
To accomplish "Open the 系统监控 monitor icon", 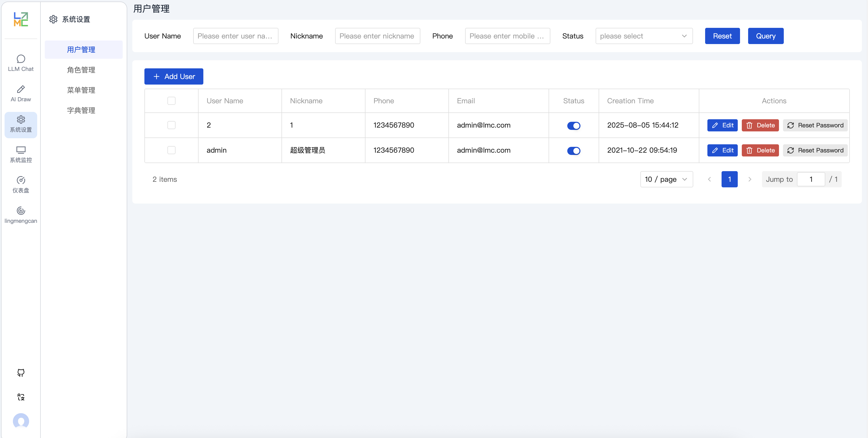I will tap(20, 150).
